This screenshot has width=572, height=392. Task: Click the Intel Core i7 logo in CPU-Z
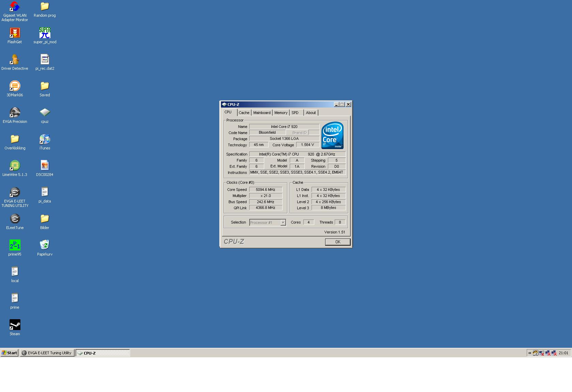pos(332,135)
